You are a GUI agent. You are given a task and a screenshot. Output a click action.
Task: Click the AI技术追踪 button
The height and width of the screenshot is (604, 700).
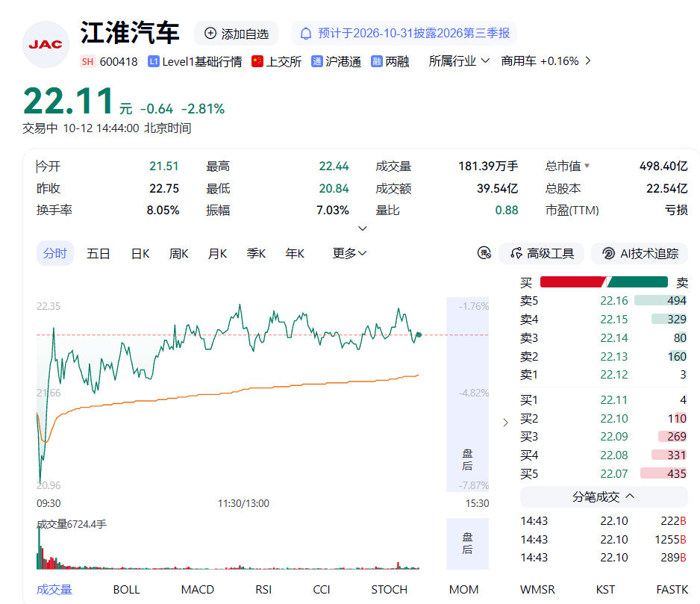(640, 253)
